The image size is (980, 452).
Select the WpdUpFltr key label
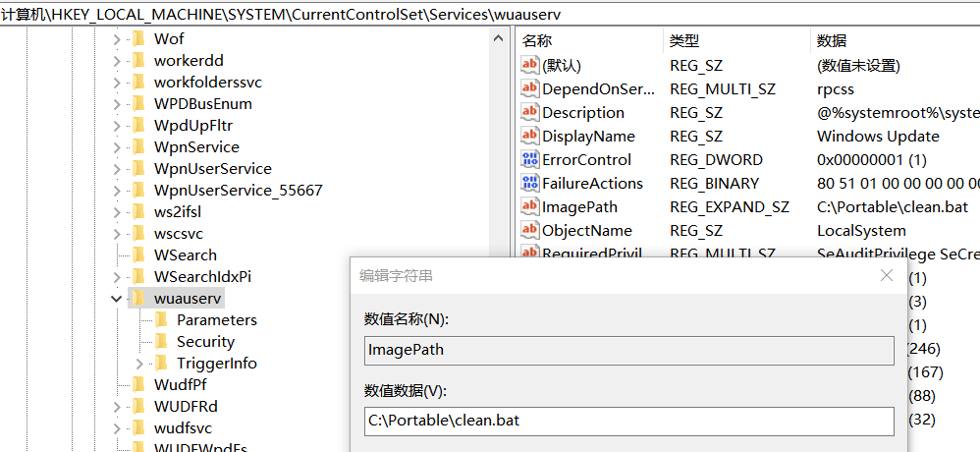[193, 126]
